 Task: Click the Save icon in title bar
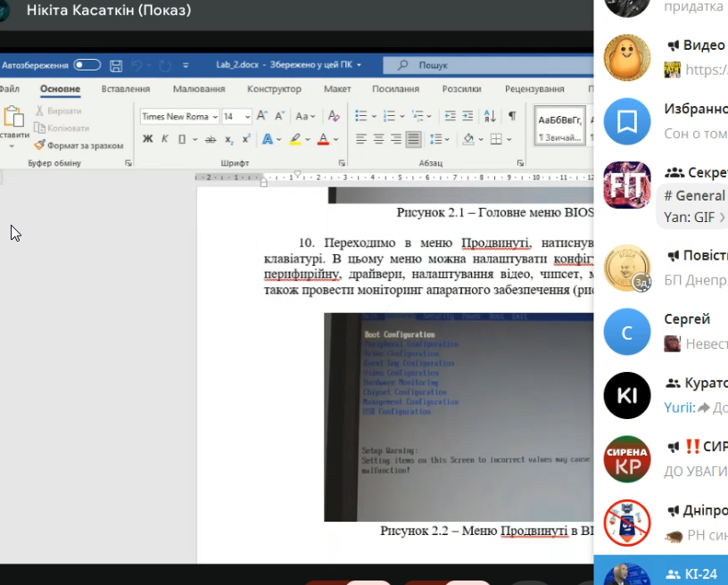tap(116, 65)
